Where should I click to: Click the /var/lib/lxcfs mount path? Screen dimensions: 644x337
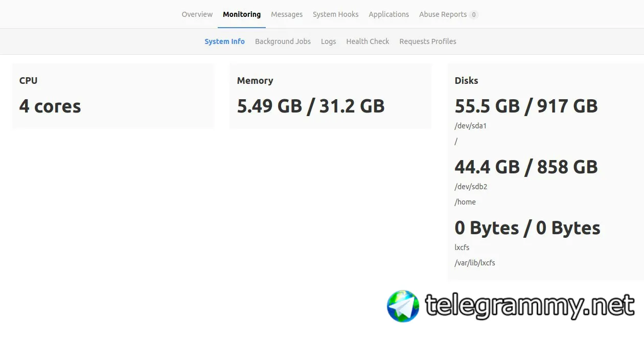(475, 263)
